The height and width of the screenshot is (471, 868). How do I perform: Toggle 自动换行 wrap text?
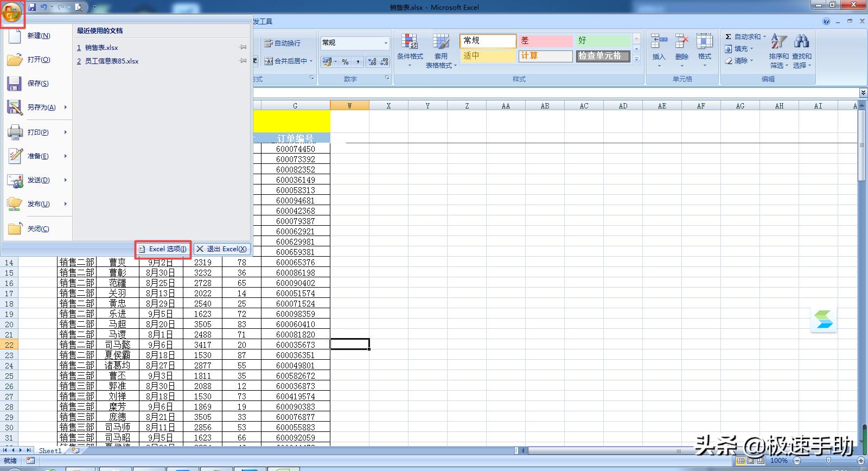pos(282,43)
